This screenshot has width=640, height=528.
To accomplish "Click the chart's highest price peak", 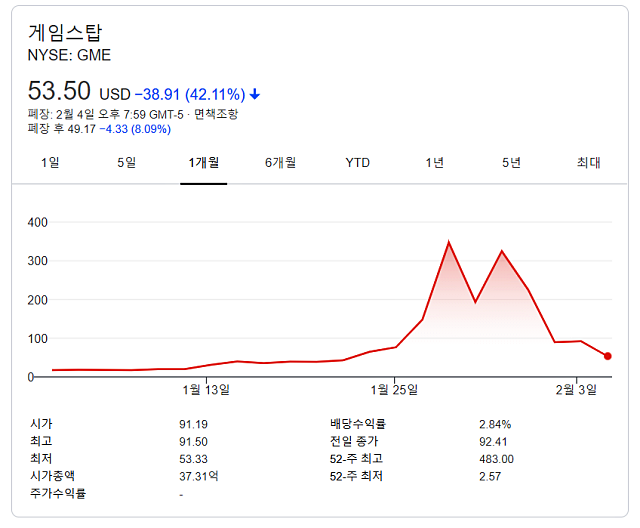I will (449, 243).
